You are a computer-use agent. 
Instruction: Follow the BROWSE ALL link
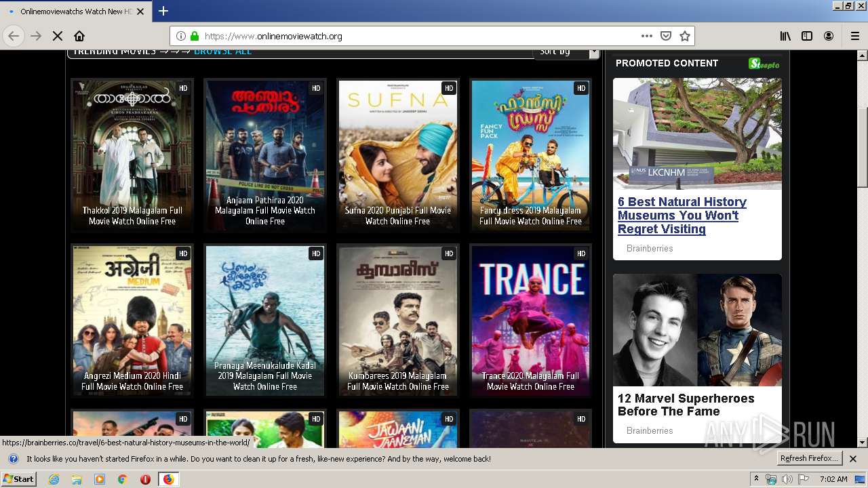tap(222, 52)
